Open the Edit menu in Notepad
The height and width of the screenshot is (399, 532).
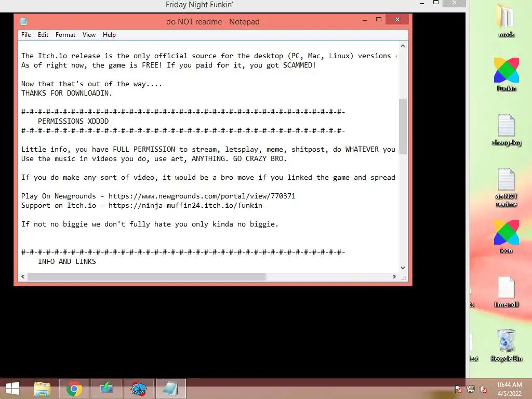[43, 35]
